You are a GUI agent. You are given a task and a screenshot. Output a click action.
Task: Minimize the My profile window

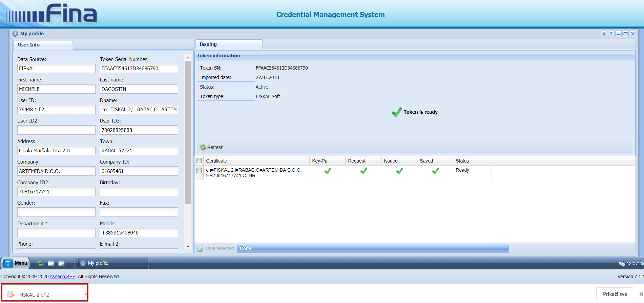tap(618, 34)
